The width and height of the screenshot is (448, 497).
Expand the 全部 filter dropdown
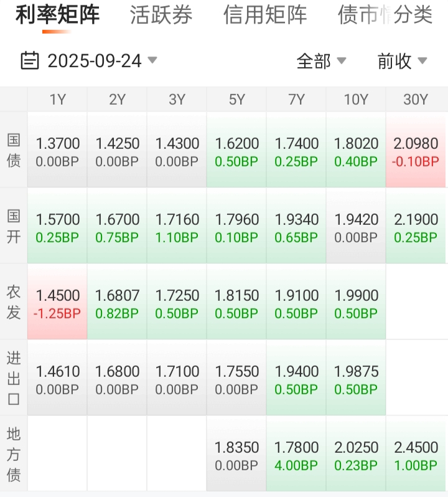[x=321, y=60]
